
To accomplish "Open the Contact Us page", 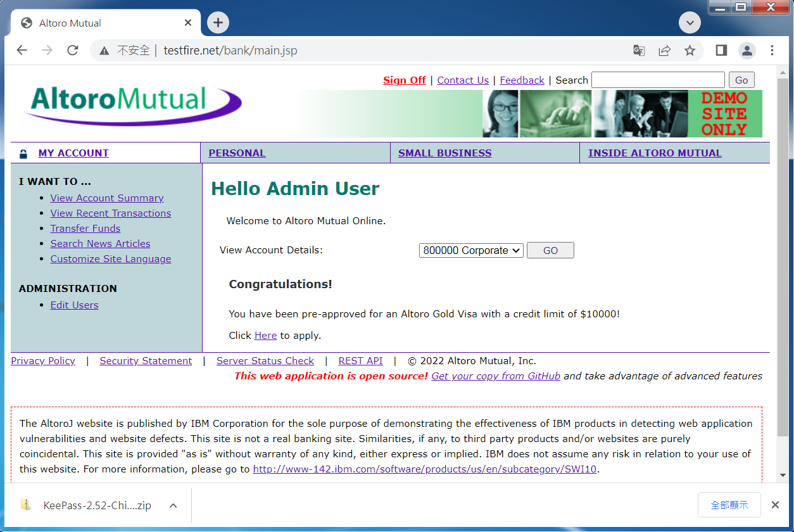I will (x=463, y=80).
